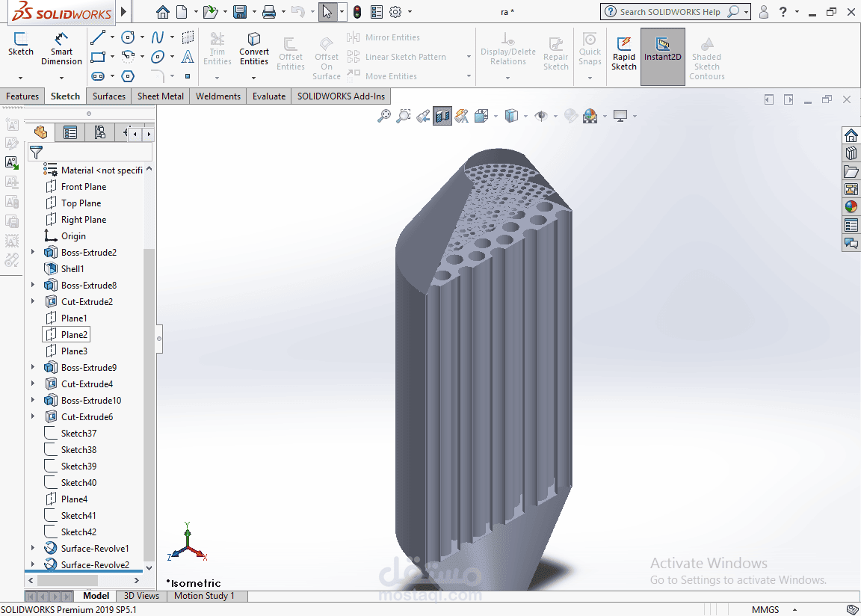Expand the Surface-Revolve1 feature node
This screenshot has width=861, height=616.
[x=32, y=548]
